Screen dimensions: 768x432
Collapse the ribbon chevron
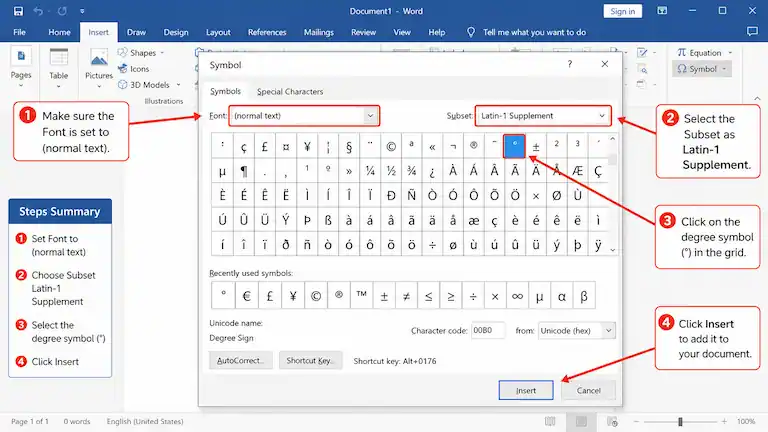pyautogui.click(x=757, y=98)
